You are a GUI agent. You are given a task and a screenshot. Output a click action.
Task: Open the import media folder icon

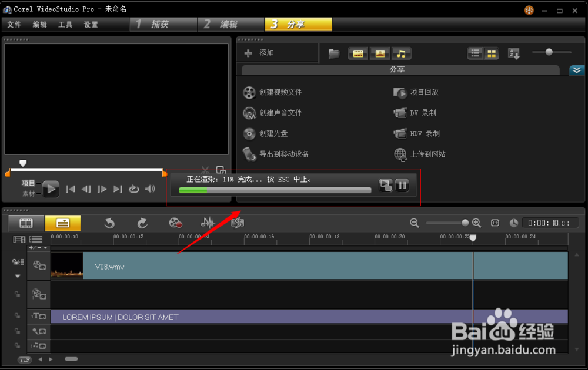point(334,53)
